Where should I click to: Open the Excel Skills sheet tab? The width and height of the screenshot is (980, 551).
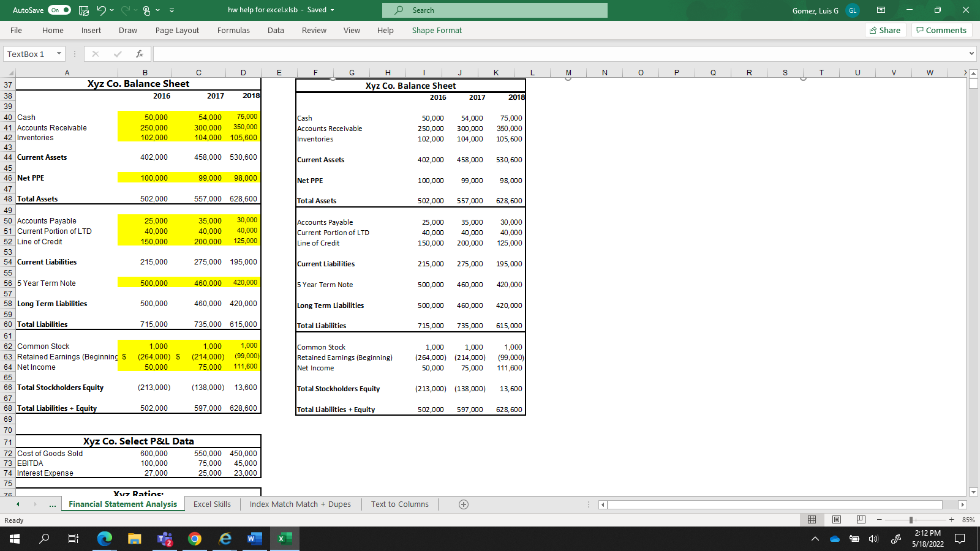[211, 504]
